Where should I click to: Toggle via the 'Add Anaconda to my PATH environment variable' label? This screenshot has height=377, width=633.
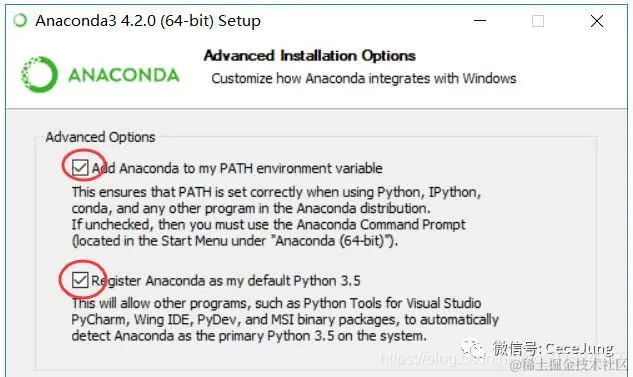(x=237, y=168)
